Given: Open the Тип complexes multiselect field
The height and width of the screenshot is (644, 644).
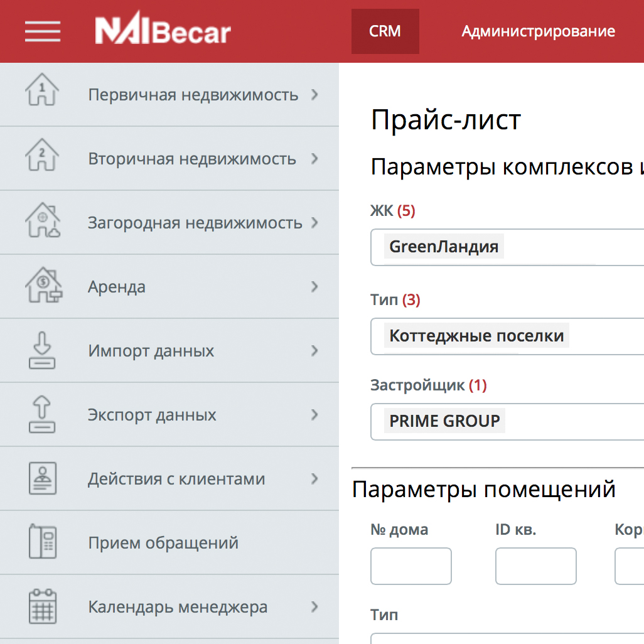Looking at the screenshot, I should click(507, 336).
